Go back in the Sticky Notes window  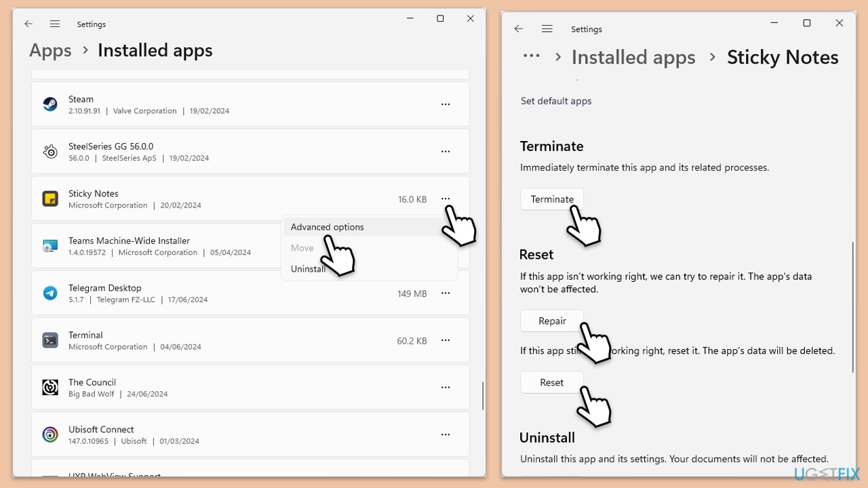519,29
